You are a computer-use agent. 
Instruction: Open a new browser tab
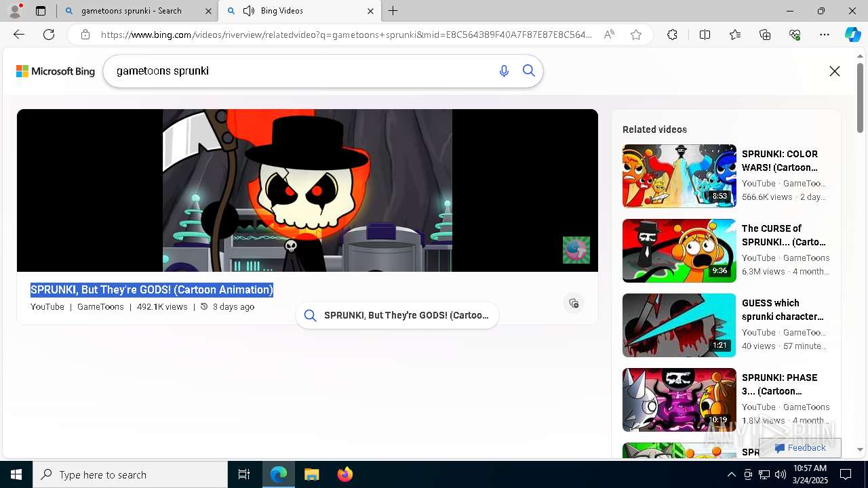pos(393,11)
